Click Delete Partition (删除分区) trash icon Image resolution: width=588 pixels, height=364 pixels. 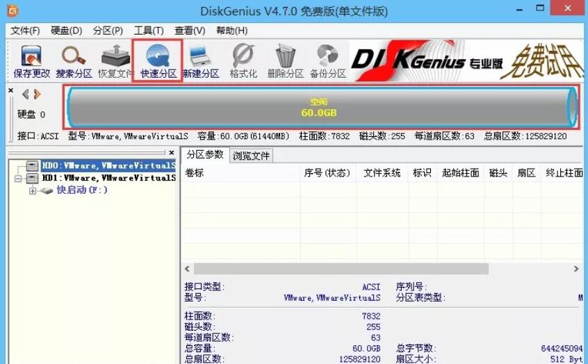pyautogui.click(x=286, y=61)
